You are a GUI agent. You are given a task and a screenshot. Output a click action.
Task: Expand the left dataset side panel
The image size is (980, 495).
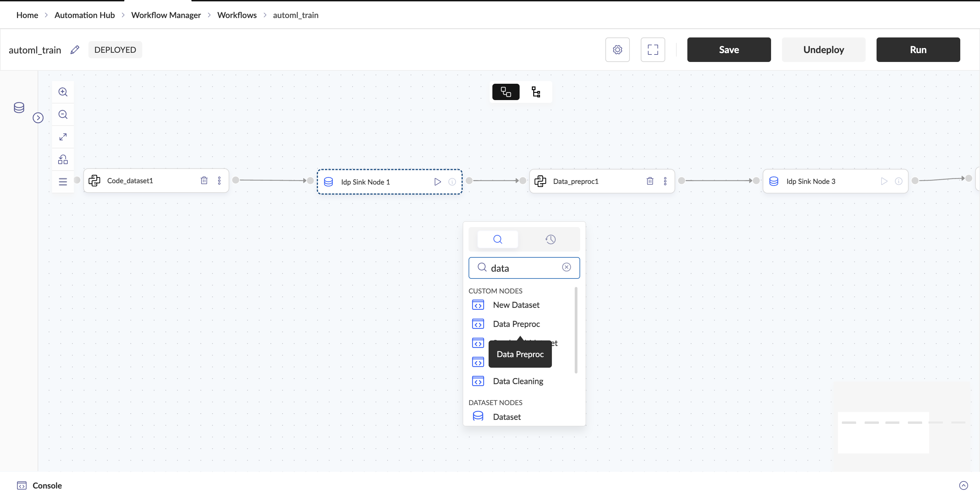click(x=38, y=118)
